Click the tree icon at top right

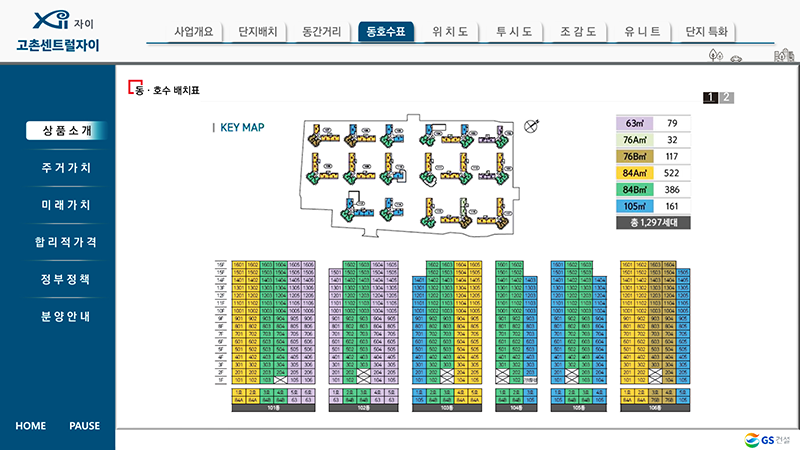click(x=716, y=55)
